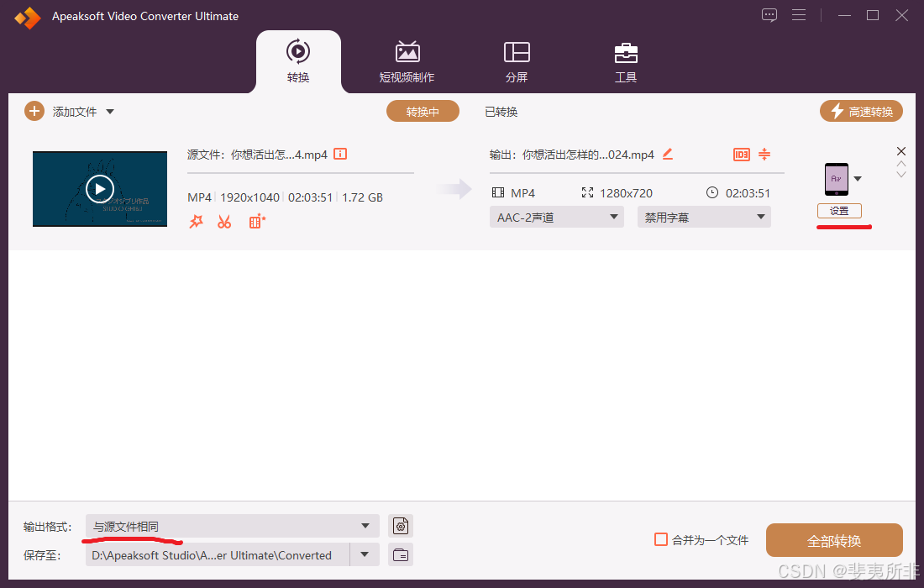Open the compress video icon
The width and height of the screenshot is (924, 588).
(764, 154)
